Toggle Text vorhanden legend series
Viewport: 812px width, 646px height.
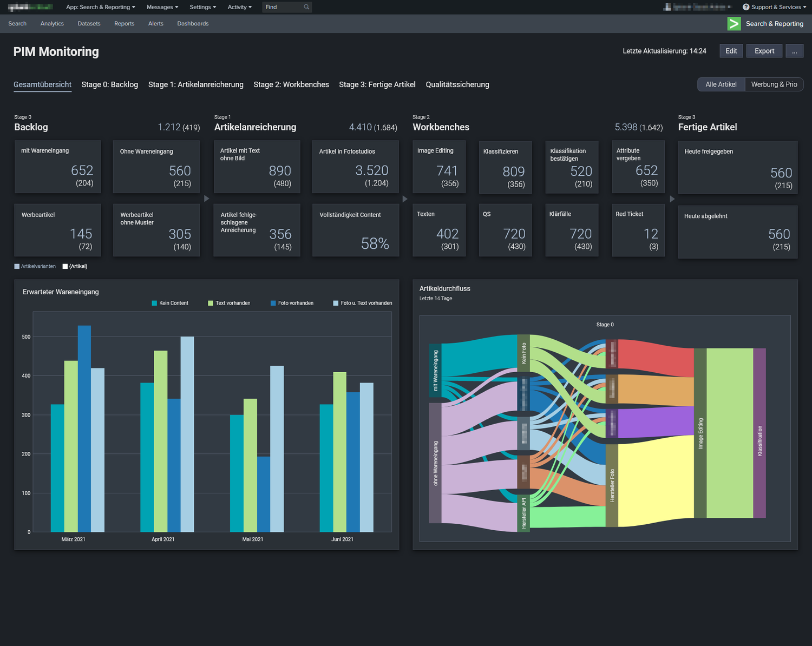[229, 303]
